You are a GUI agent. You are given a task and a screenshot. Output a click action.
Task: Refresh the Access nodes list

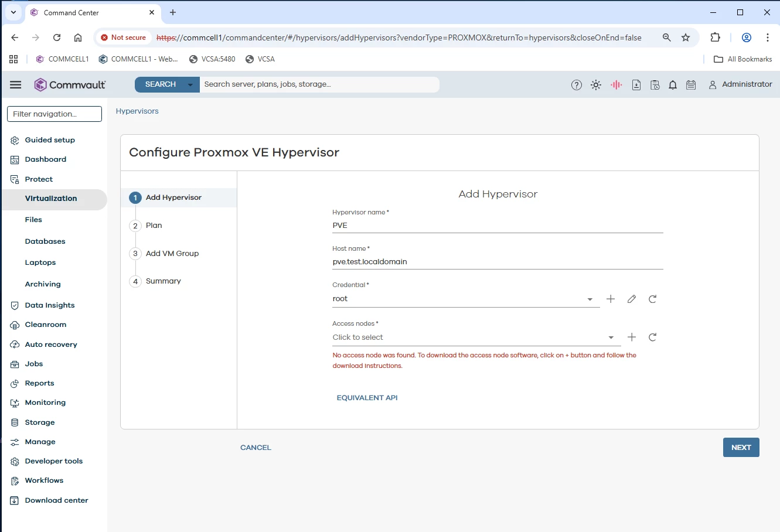(x=653, y=337)
